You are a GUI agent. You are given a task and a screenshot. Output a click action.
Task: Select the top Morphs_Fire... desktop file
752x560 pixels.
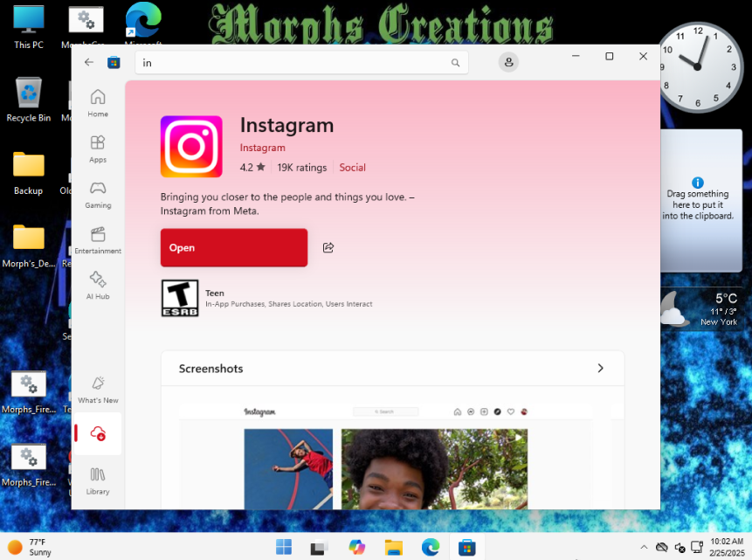click(x=29, y=391)
